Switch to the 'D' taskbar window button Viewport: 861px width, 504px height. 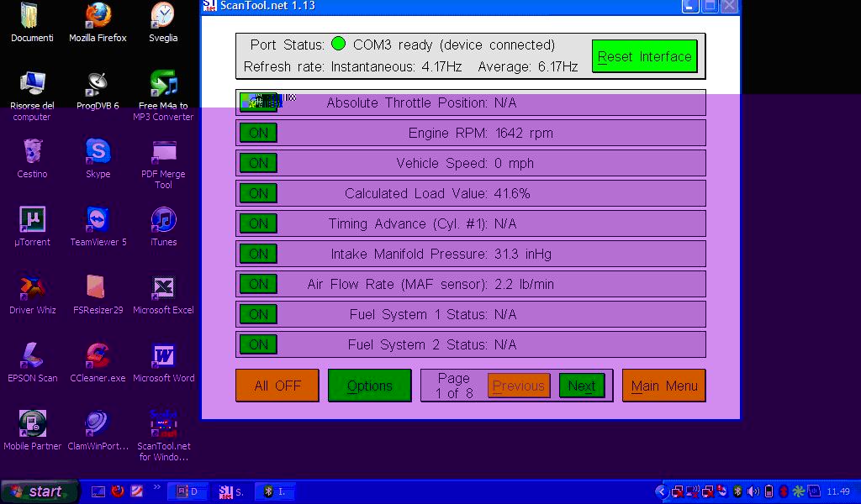coord(188,491)
